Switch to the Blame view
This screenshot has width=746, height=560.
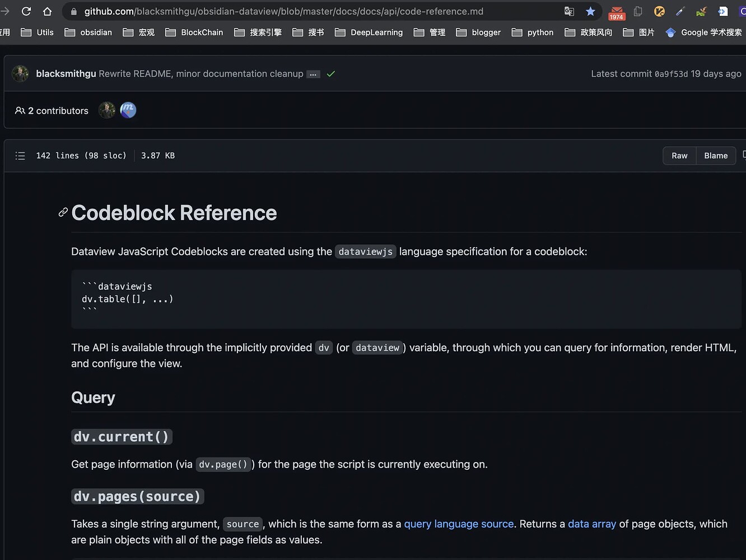click(715, 155)
